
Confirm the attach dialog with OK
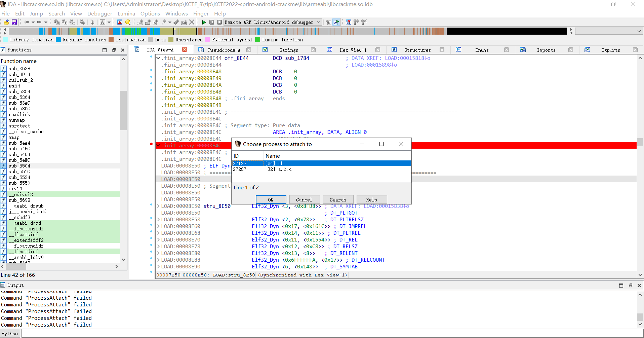(271, 199)
